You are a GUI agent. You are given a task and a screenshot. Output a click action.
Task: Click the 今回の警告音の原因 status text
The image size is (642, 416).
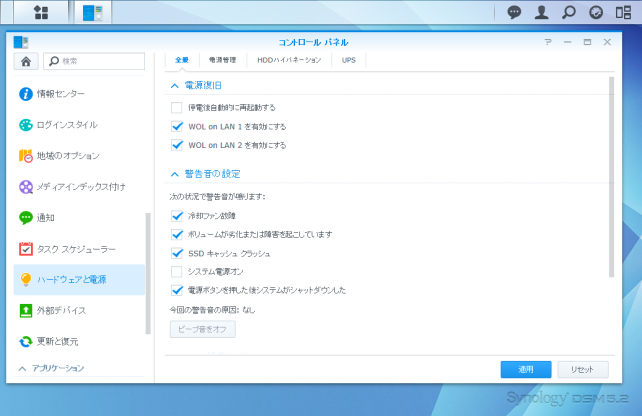212,310
